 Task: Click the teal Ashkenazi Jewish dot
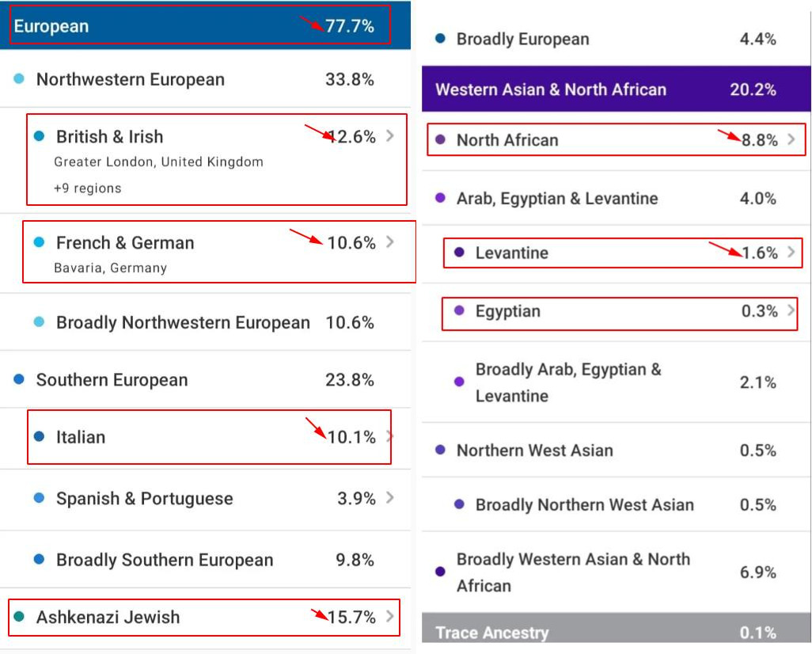(x=20, y=617)
